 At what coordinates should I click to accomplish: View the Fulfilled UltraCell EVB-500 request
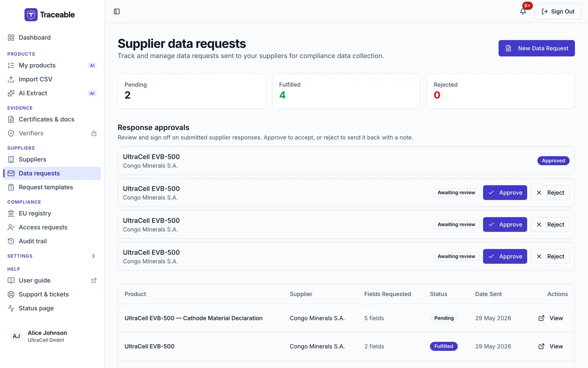(x=551, y=346)
